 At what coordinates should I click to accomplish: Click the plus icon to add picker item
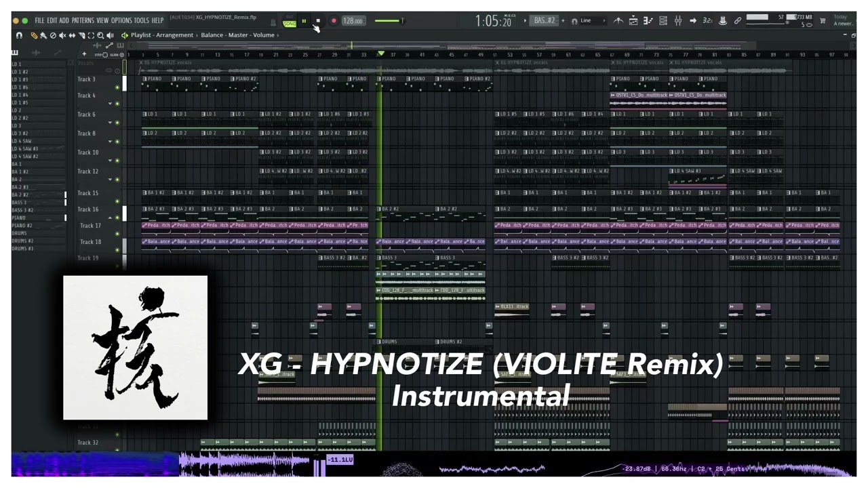(x=84, y=54)
